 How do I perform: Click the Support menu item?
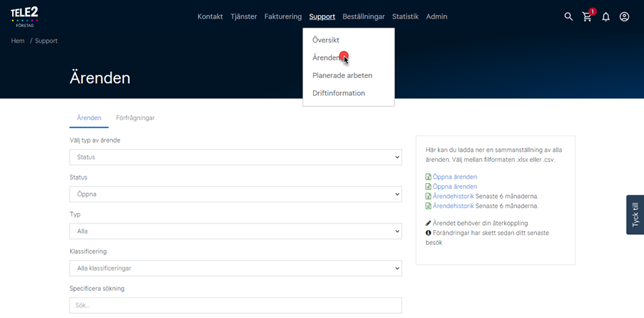click(322, 17)
